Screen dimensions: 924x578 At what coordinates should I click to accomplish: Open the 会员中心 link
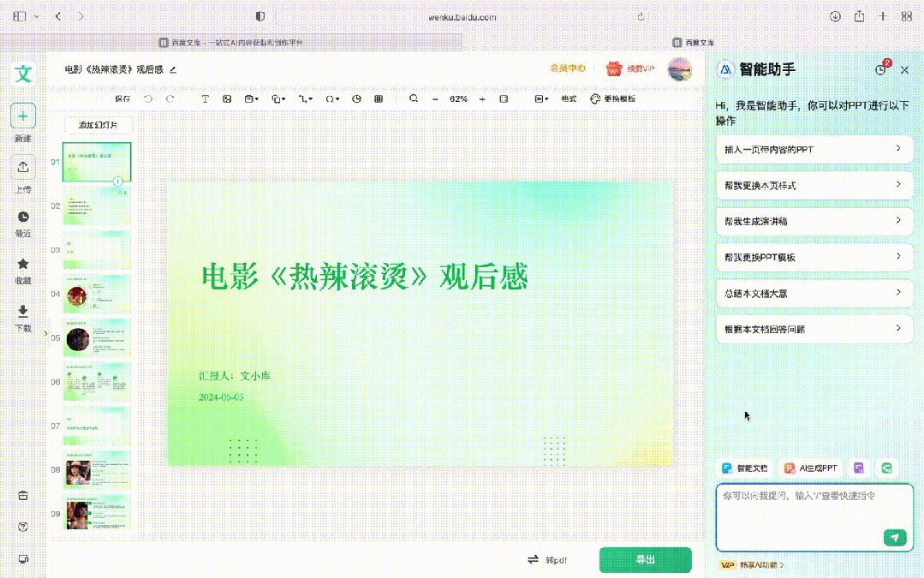coord(568,69)
